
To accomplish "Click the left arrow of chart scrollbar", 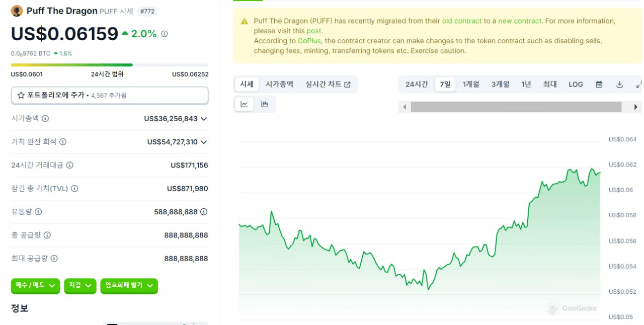I will [x=404, y=107].
